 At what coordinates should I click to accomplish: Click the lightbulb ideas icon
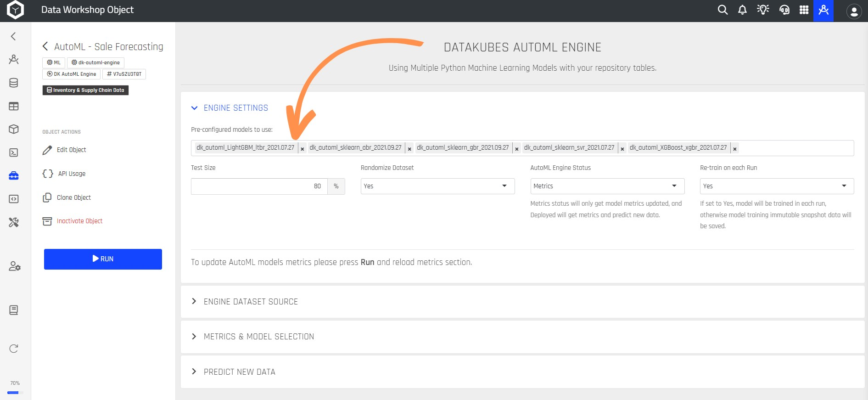click(x=763, y=10)
